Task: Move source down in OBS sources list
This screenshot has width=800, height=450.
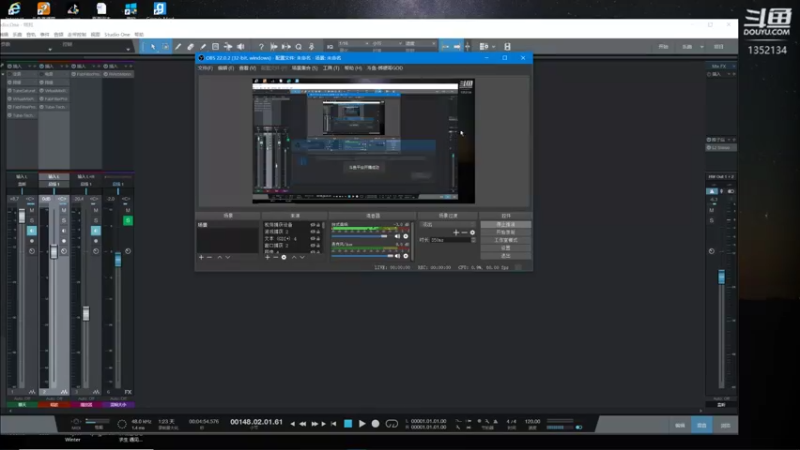Action: coord(302,257)
